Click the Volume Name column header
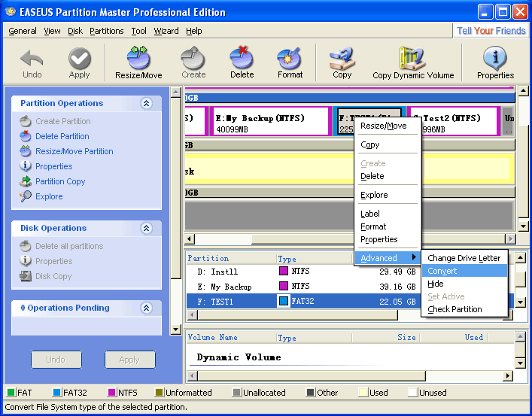The image size is (532, 416). pos(232,337)
